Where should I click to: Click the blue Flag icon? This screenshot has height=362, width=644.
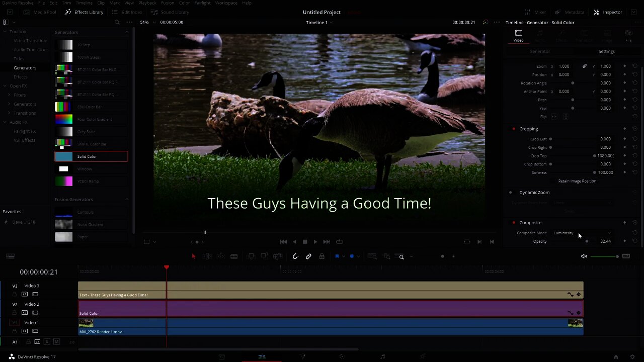click(x=337, y=256)
